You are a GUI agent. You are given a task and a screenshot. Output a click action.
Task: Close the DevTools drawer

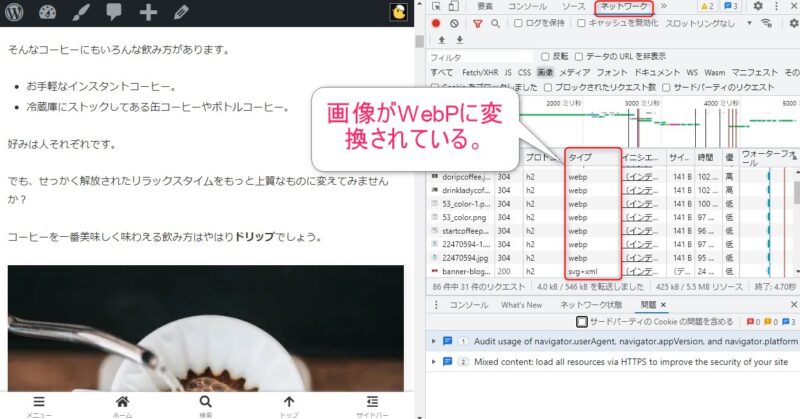tap(793, 305)
